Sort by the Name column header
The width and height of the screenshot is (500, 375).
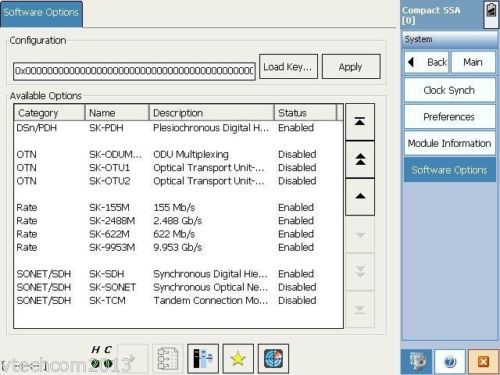coord(117,113)
